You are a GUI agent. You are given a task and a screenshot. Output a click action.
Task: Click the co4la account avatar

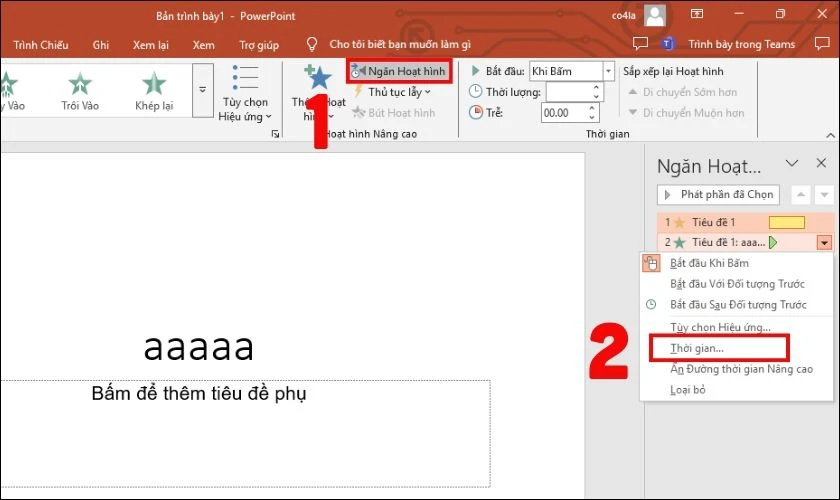pos(655,16)
